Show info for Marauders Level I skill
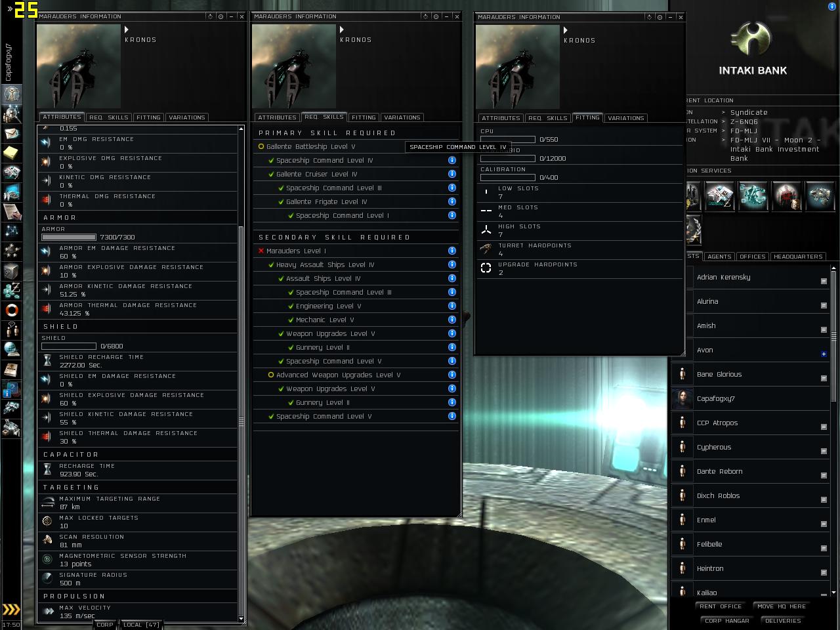Screen dimensions: 840x630 click(x=452, y=251)
